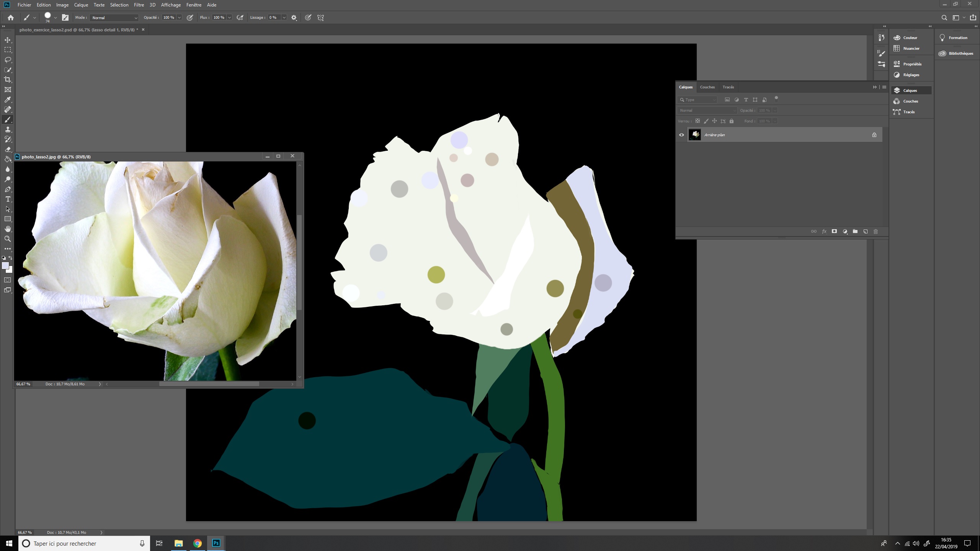Image resolution: width=980 pixels, height=551 pixels.
Task: Toggle airbrush mode next to Flux
Action: click(x=240, y=18)
